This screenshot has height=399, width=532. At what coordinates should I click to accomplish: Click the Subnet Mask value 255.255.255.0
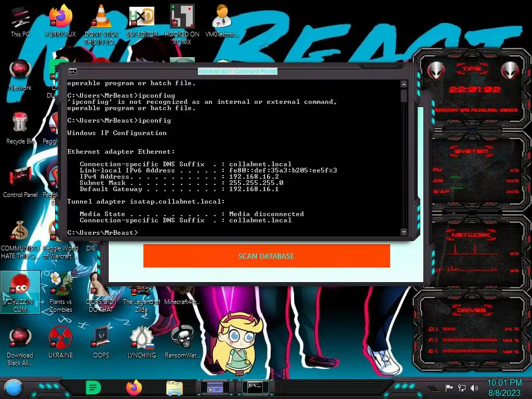[x=256, y=183]
